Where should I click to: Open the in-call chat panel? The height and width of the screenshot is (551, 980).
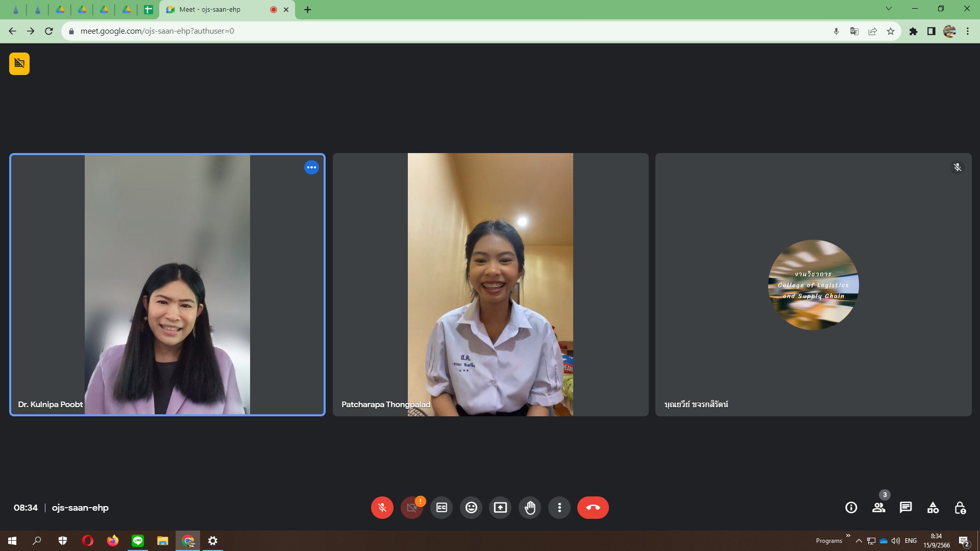pyautogui.click(x=905, y=508)
